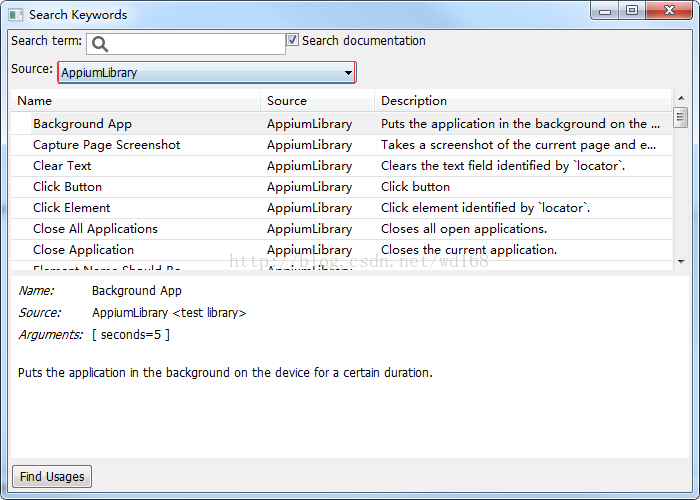The height and width of the screenshot is (500, 700).
Task: Click the Find Usages button
Action: click(x=52, y=476)
